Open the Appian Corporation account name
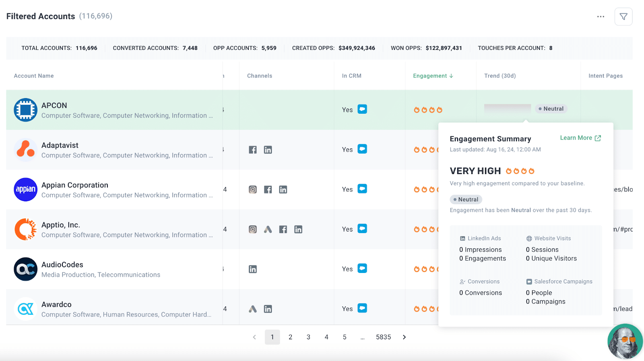Viewport: 644px width, 361px height. (x=75, y=185)
